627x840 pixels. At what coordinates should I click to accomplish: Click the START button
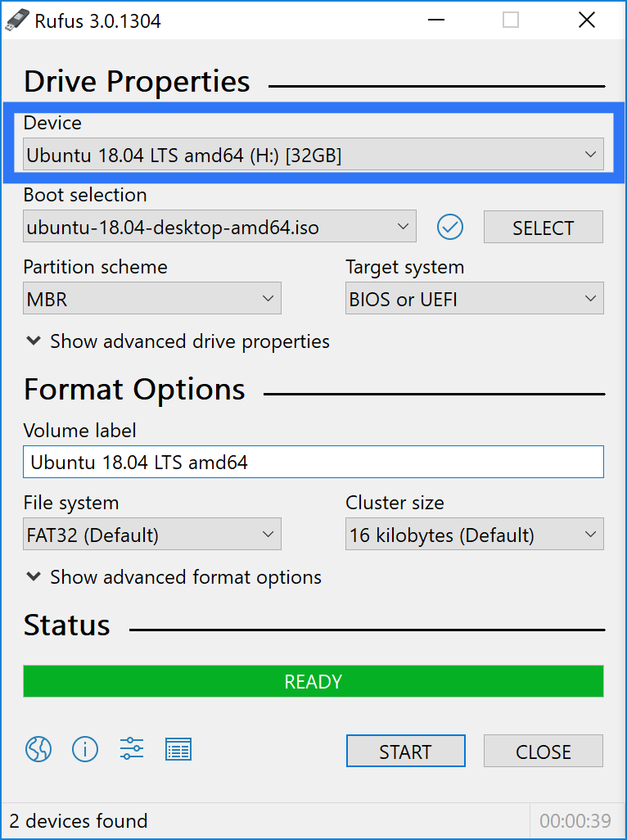click(x=405, y=751)
